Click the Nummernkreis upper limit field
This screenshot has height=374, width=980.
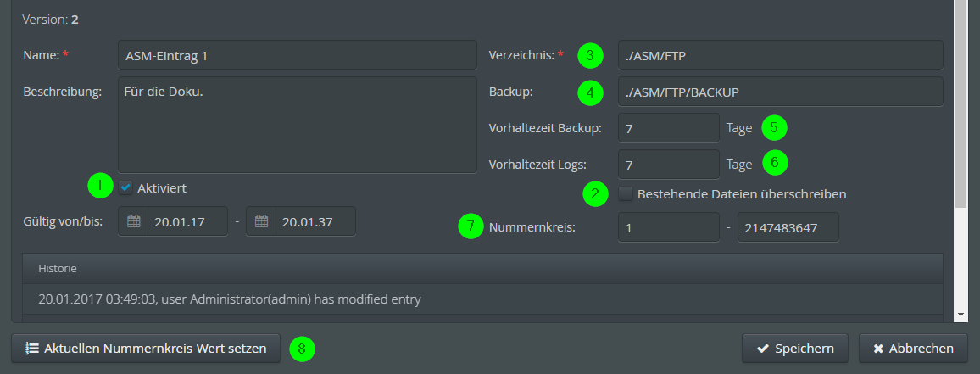(788, 227)
